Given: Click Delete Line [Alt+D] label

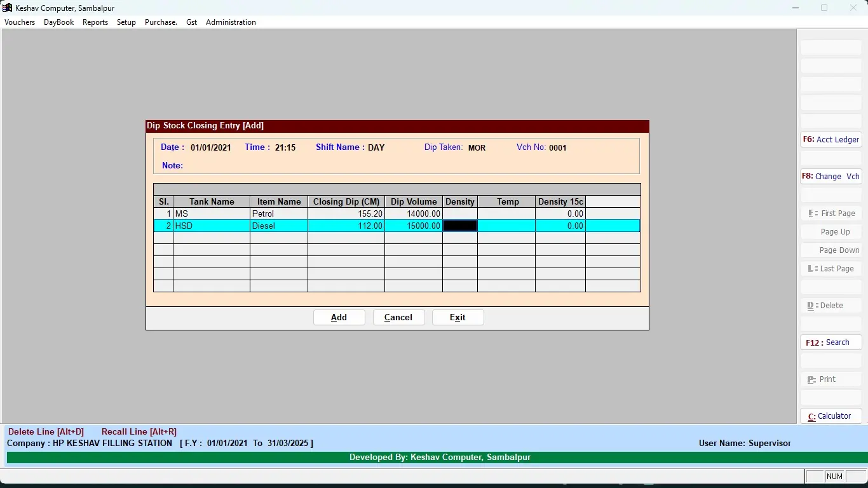Looking at the screenshot, I should click(x=46, y=431).
